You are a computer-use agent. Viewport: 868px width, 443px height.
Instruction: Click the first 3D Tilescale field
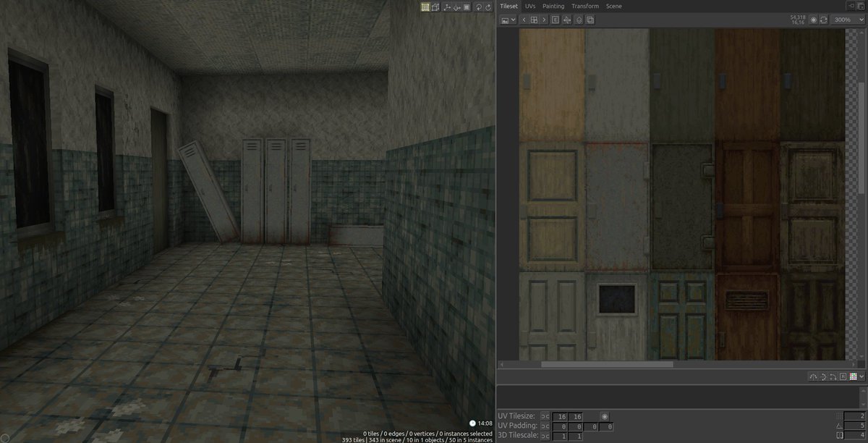[x=560, y=436]
